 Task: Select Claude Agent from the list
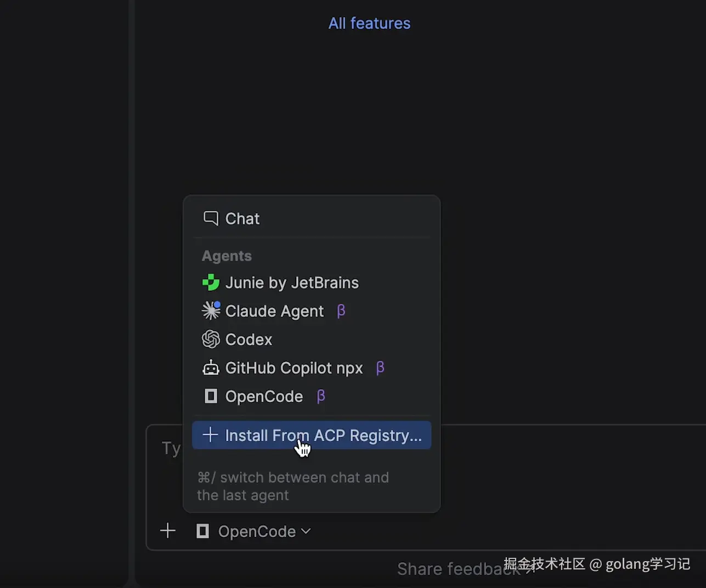tap(274, 312)
